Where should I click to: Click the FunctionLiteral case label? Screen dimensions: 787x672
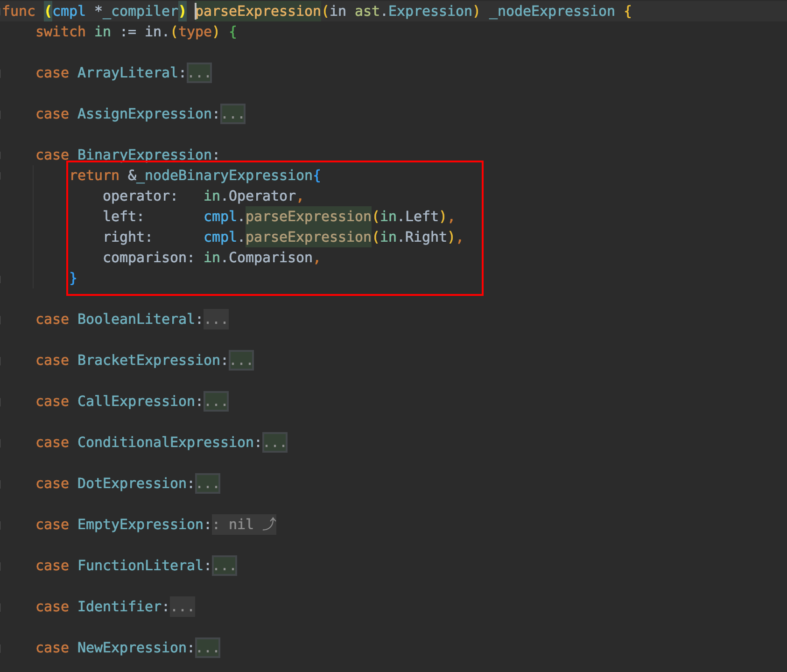click(141, 566)
